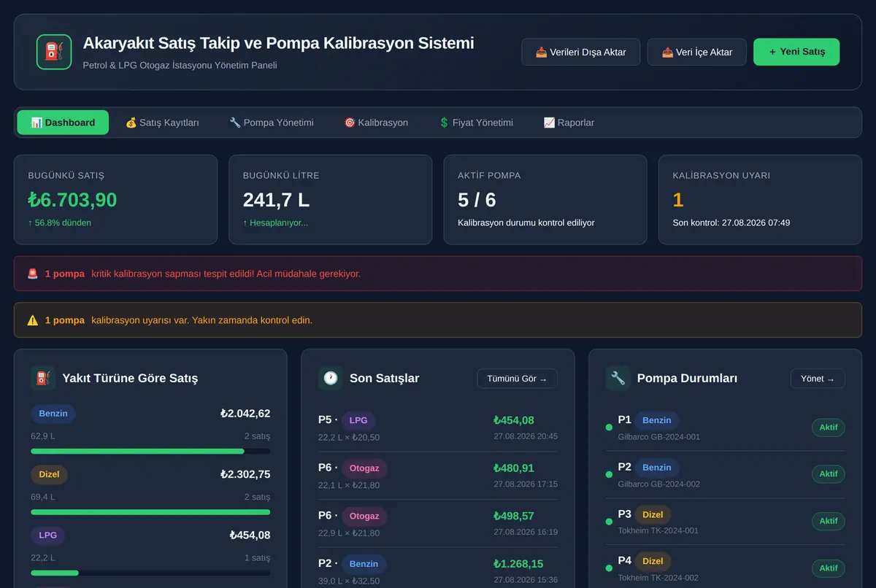The image size is (876, 588).
Task: Select the Fiyat Yönetimi tab
Action: click(x=476, y=123)
